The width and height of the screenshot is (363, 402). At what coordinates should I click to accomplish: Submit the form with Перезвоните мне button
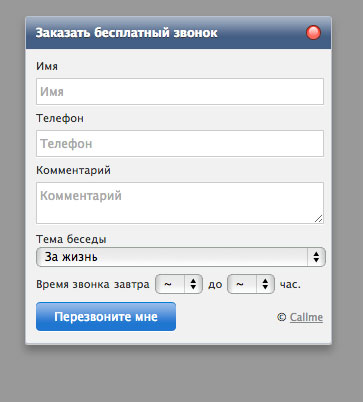(x=106, y=317)
